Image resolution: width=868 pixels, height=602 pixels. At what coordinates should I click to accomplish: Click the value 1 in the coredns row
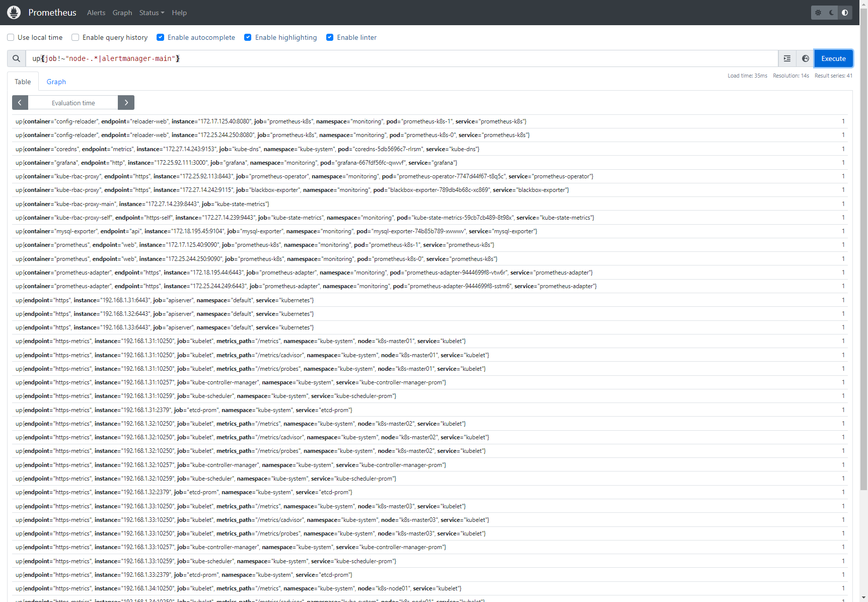[x=843, y=149]
